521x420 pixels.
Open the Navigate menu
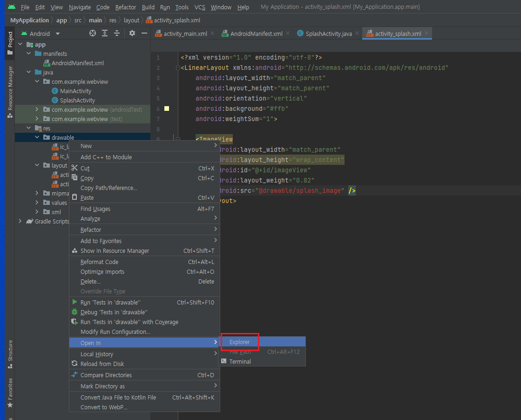(x=80, y=7)
